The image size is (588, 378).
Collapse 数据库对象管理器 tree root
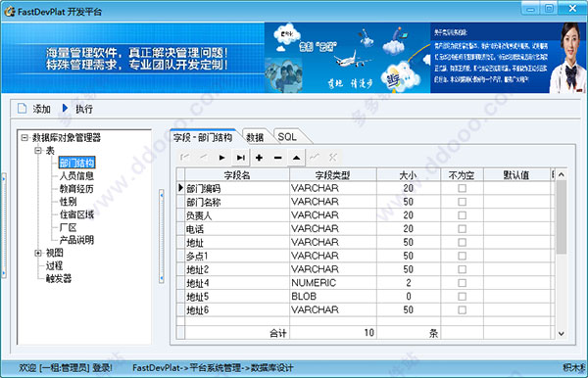click(x=24, y=137)
